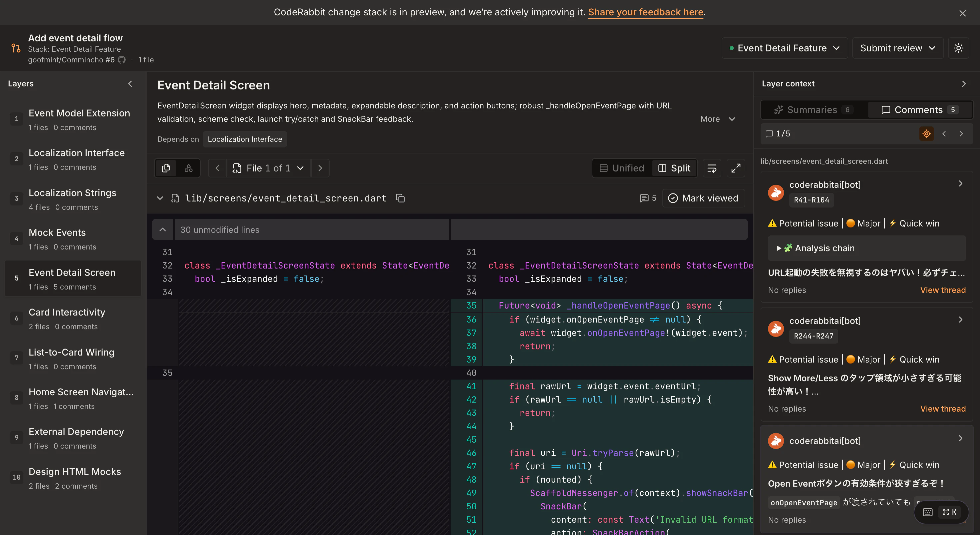Click the Comments count badge 5
Viewport: 980px width, 535px height.
[953, 110]
